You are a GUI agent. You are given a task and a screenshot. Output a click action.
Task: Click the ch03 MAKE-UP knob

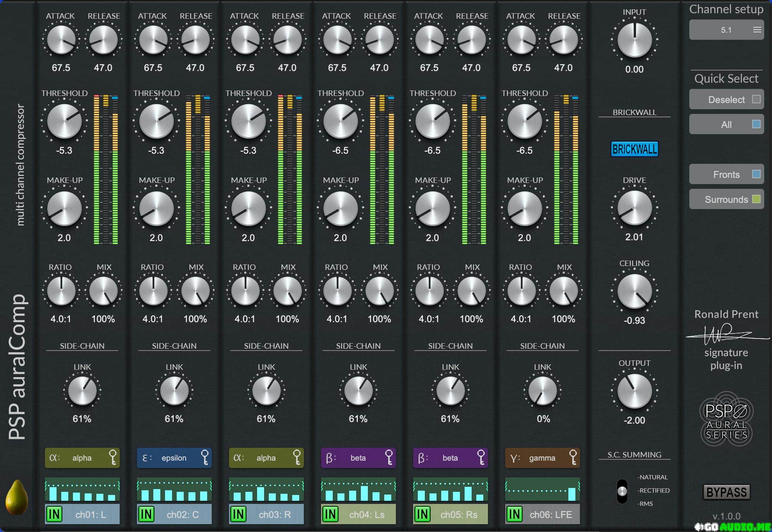coord(248,208)
